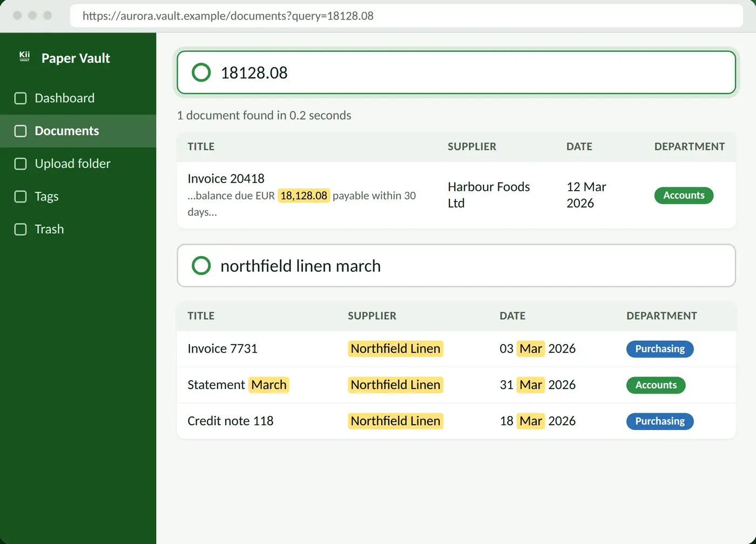Go to Upload folder
Viewport: 756px width, 544px height.
click(x=78, y=164)
